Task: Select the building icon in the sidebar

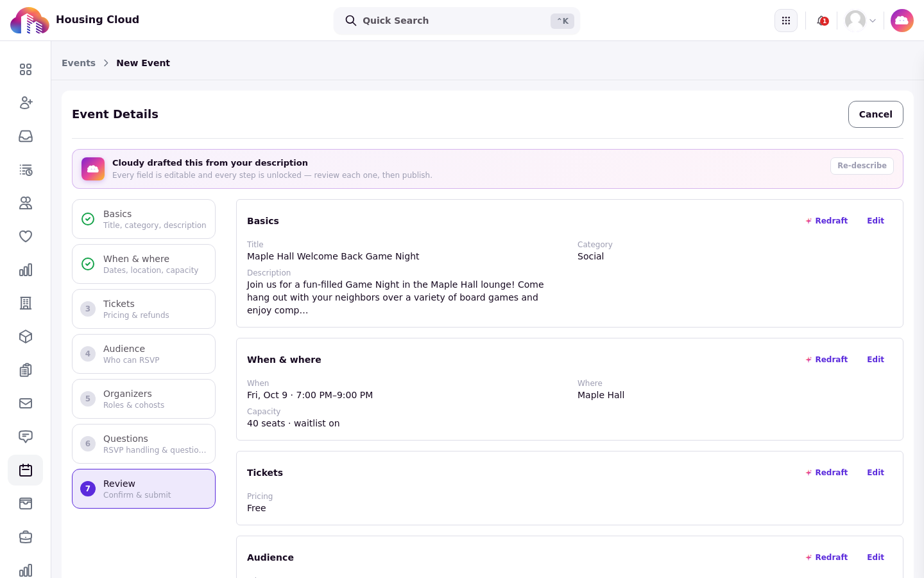Action: click(x=26, y=303)
